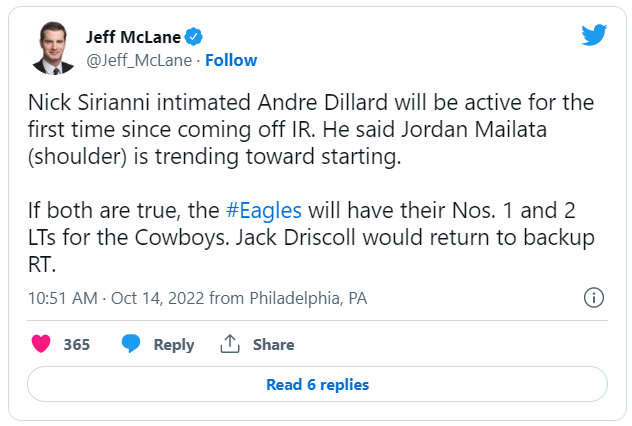Click the blue verified badge
Screen dimensions: 632x426
click(x=194, y=37)
